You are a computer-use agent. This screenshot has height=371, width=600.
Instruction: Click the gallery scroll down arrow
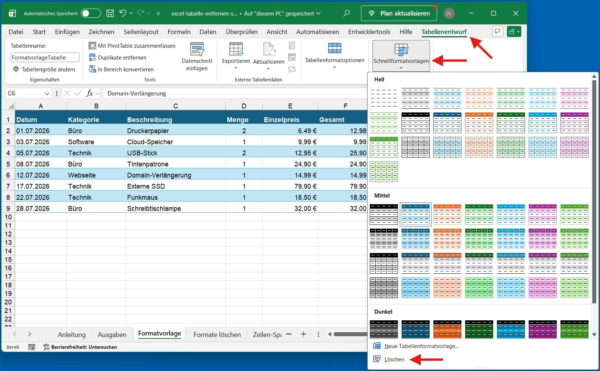[594, 335]
